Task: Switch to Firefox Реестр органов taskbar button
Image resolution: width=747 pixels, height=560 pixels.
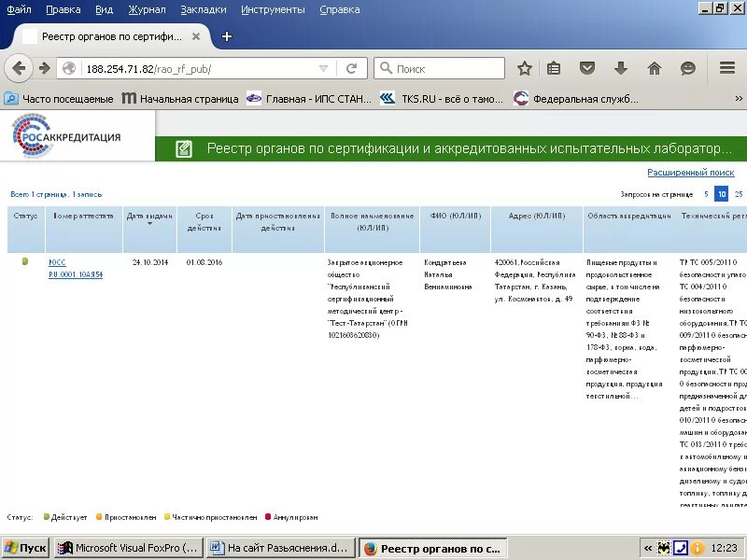Action: tap(433, 548)
